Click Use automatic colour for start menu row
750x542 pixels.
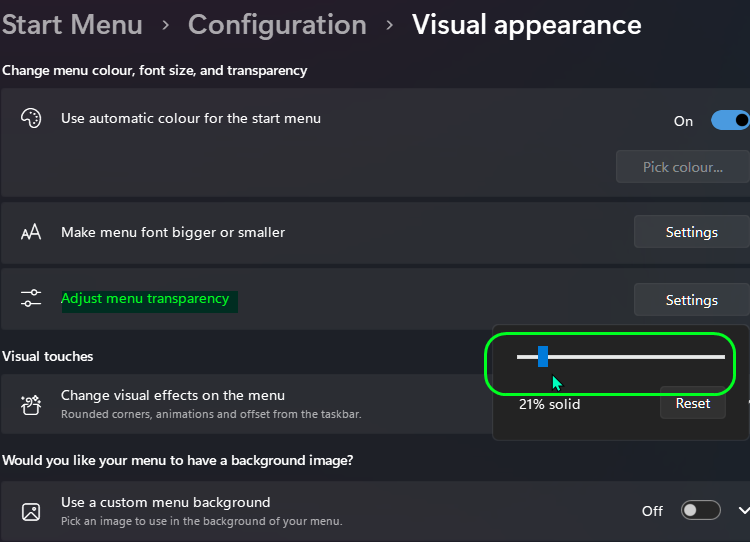click(375, 142)
